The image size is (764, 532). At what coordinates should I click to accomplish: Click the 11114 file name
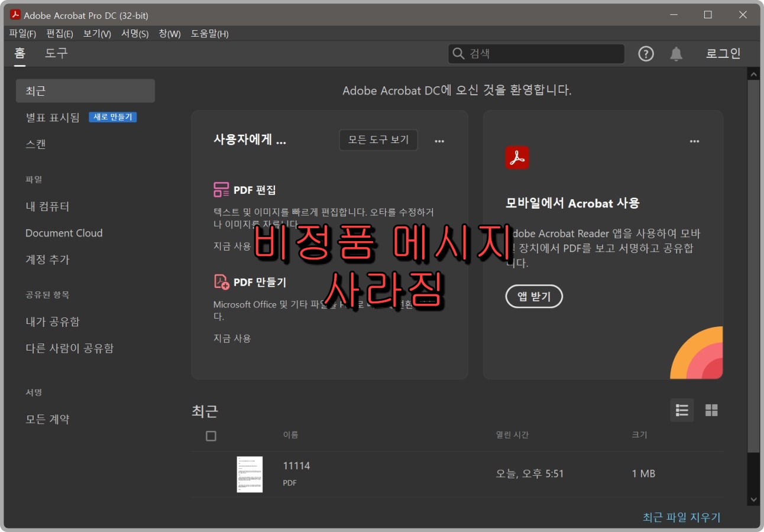[x=296, y=466]
